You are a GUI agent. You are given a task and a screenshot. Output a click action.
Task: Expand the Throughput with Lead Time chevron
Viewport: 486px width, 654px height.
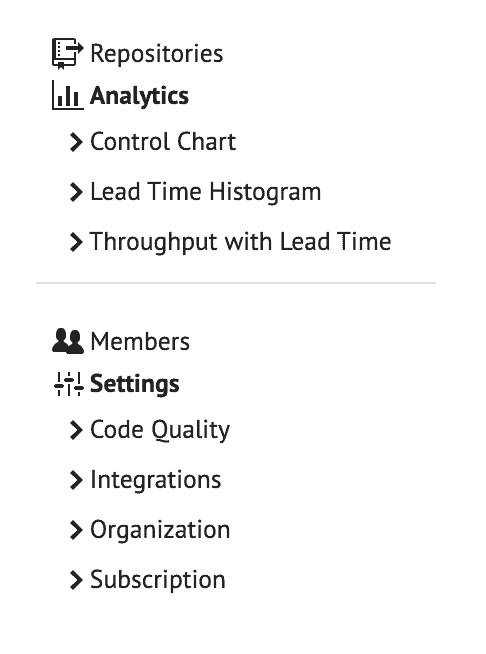point(76,242)
